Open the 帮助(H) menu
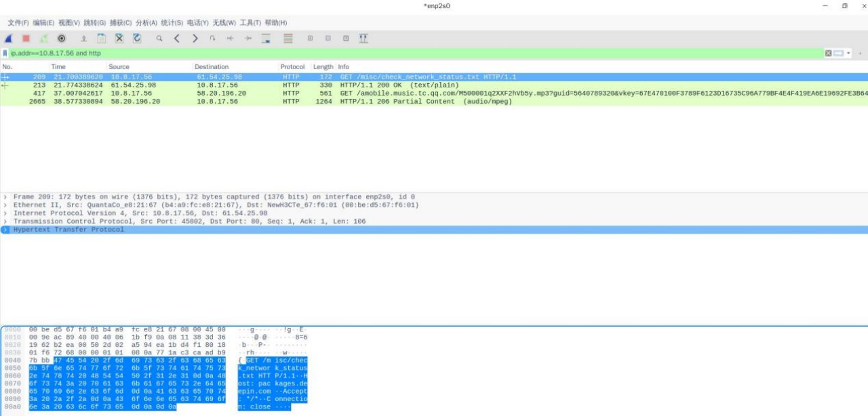868x416 pixels. (276, 22)
